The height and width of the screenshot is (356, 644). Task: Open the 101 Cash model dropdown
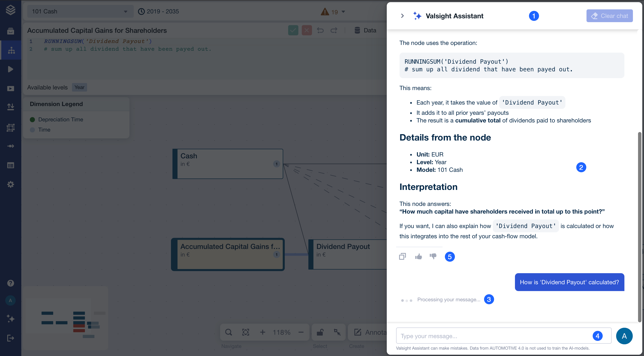[x=80, y=11]
